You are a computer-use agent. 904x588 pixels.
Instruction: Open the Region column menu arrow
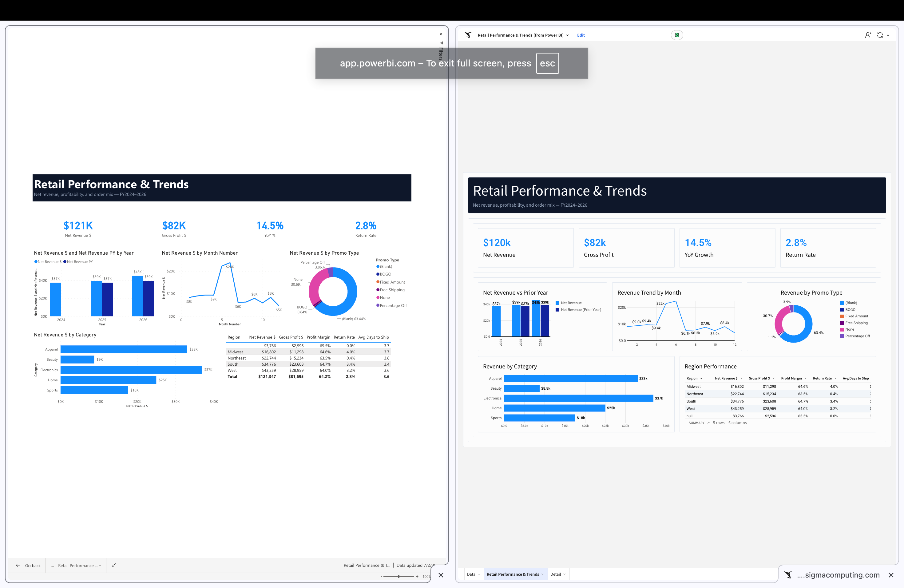click(x=701, y=378)
